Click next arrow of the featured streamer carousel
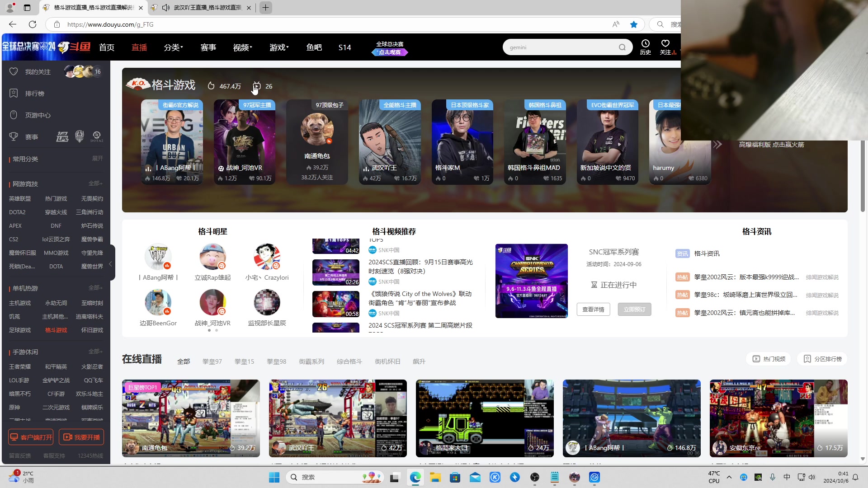868x488 pixels. click(x=717, y=145)
